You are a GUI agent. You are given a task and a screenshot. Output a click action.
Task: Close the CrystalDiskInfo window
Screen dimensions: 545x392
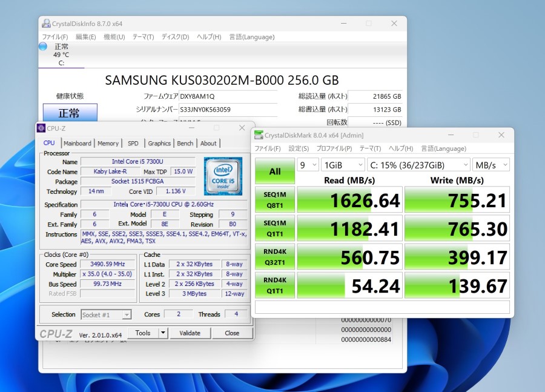[x=394, y=23]
